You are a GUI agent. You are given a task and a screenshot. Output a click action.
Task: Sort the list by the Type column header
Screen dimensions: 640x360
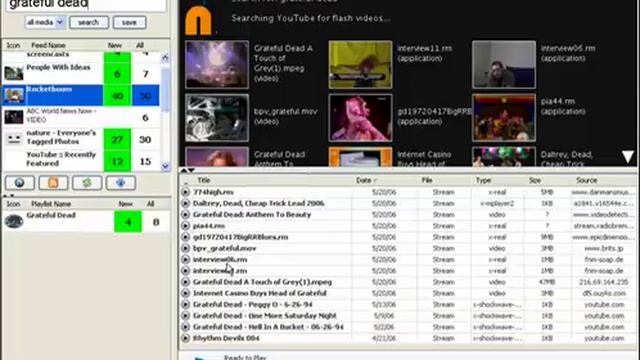[483, 180]
